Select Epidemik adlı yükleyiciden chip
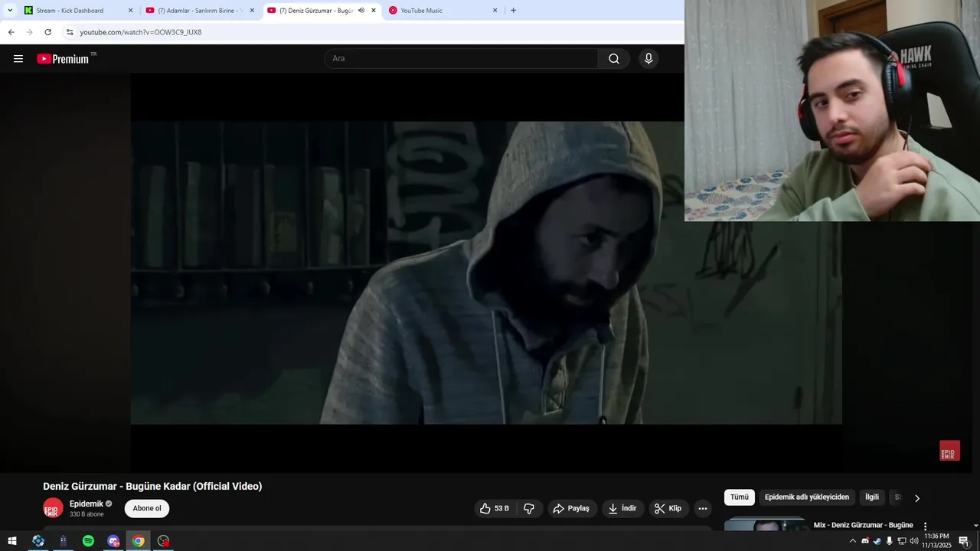The width and height of the screenshot is (980, 551). click(807, 497)
